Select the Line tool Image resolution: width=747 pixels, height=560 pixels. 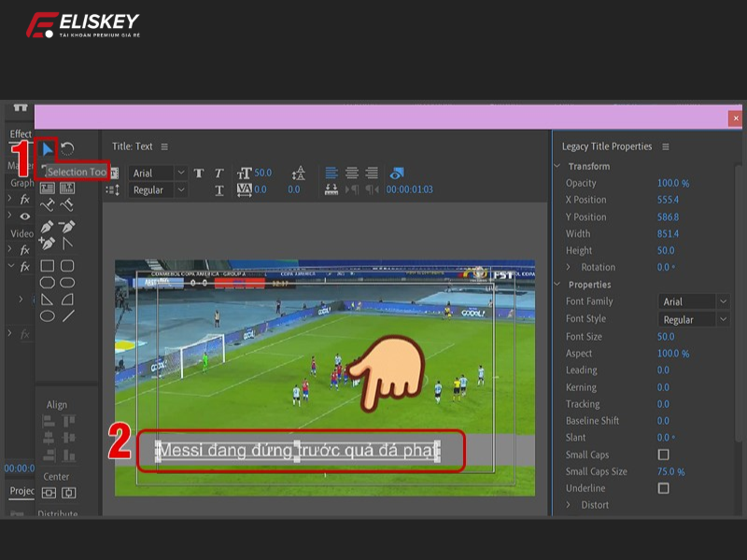pyautogui.click(x=68, y=316)
